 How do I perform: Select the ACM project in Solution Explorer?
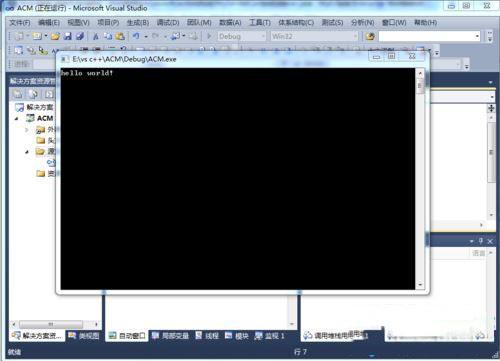[x=45, y=118]
